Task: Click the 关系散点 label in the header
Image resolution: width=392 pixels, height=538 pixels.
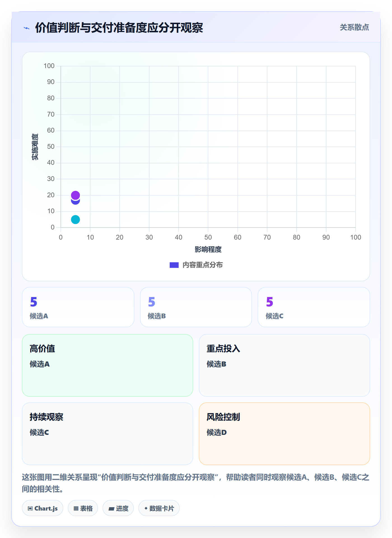Action: point(354,27)
